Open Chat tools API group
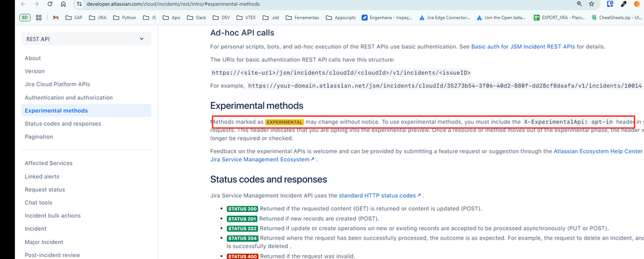 click(39, 202)
